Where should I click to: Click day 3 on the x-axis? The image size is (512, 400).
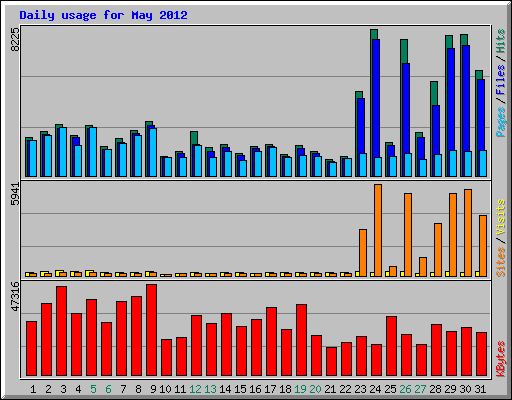pyautogui.click(x=63, y=389)
